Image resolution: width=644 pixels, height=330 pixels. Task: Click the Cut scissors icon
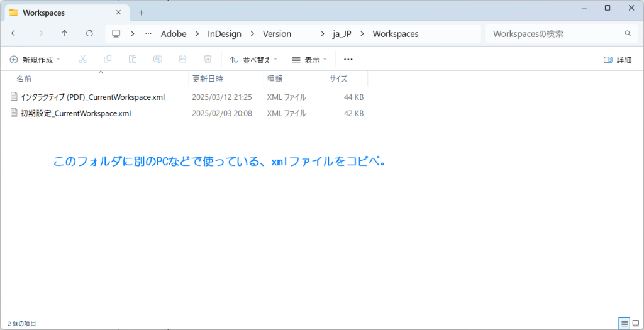tap(82, 59)
